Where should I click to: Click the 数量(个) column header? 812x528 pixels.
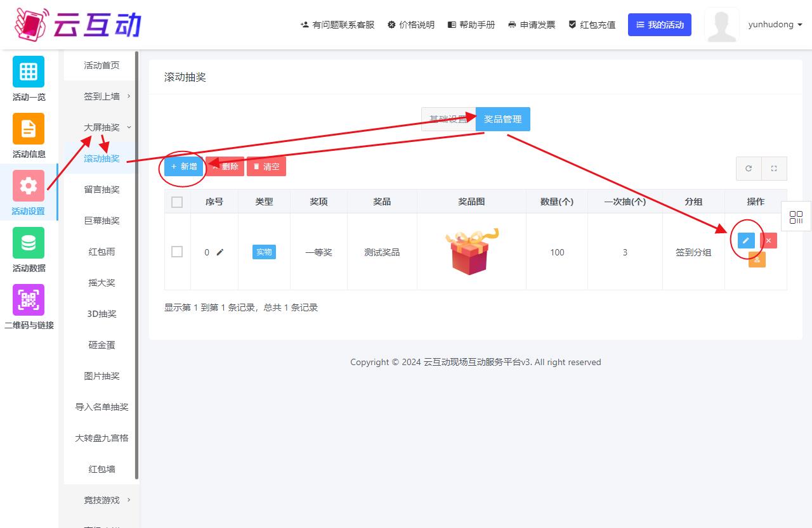click(x=557, y=202)
